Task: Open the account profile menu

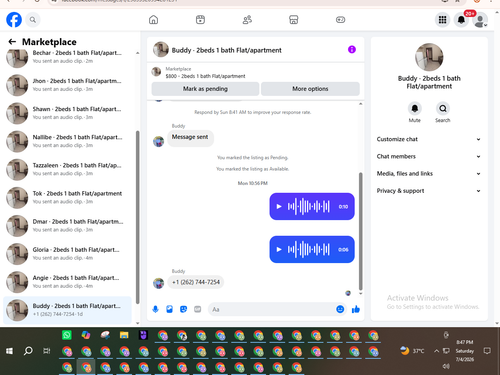Action: 480,20
